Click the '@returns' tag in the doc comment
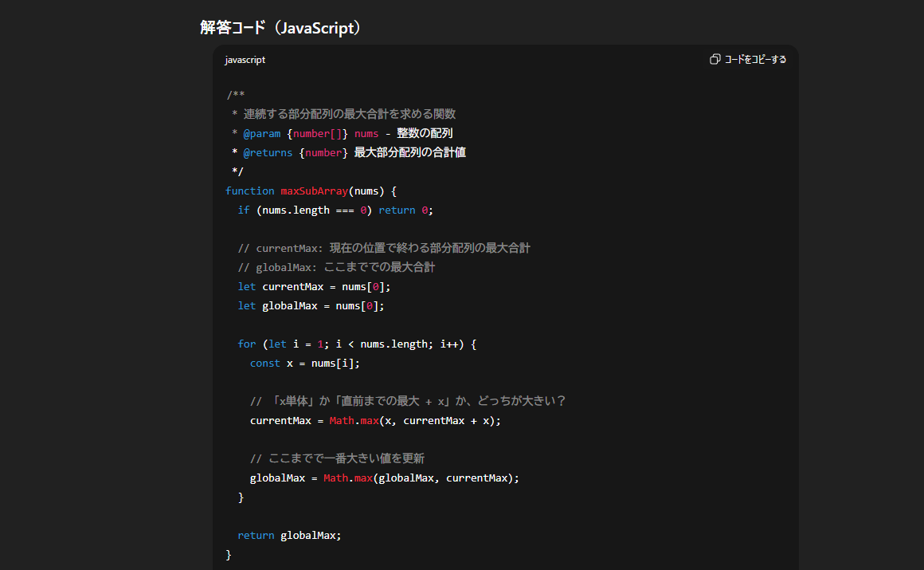 point(268,153)
